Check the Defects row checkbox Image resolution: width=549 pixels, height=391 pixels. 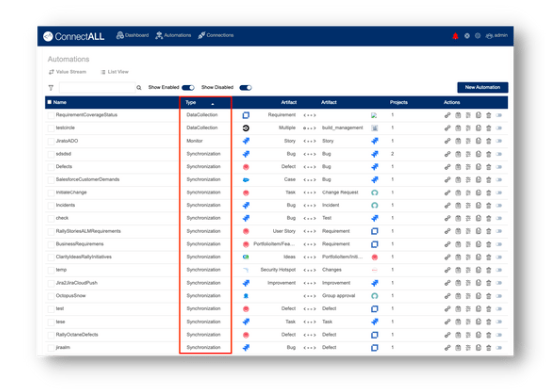click(51, 167)
